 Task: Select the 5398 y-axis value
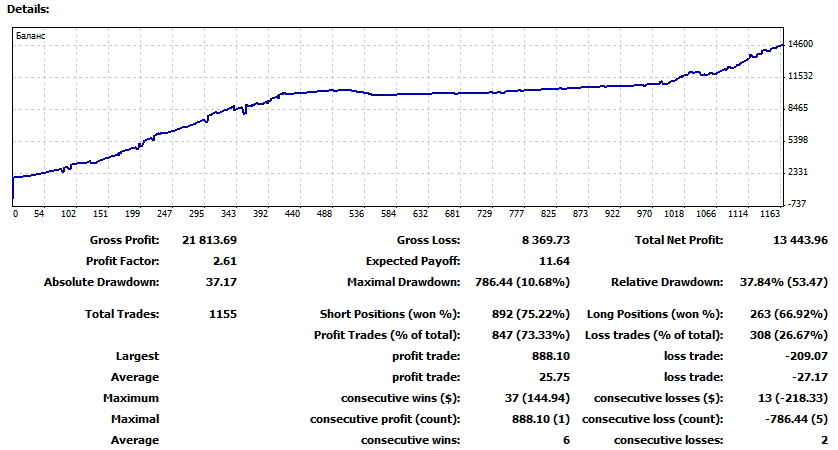point(798,140)
